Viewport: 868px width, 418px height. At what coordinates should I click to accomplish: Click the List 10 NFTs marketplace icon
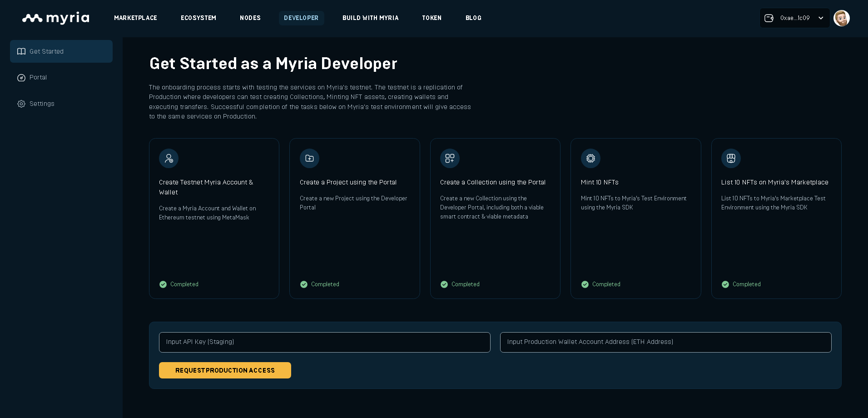[x=731, y=158]
